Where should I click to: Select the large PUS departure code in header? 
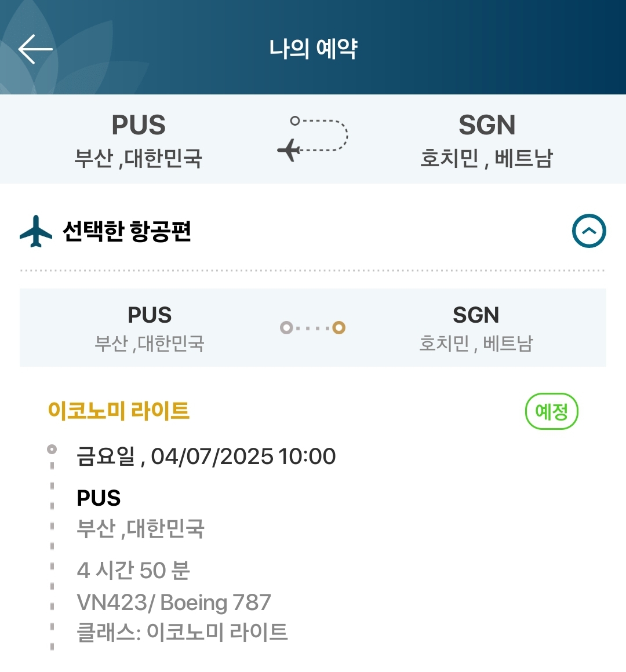point(139,125)
